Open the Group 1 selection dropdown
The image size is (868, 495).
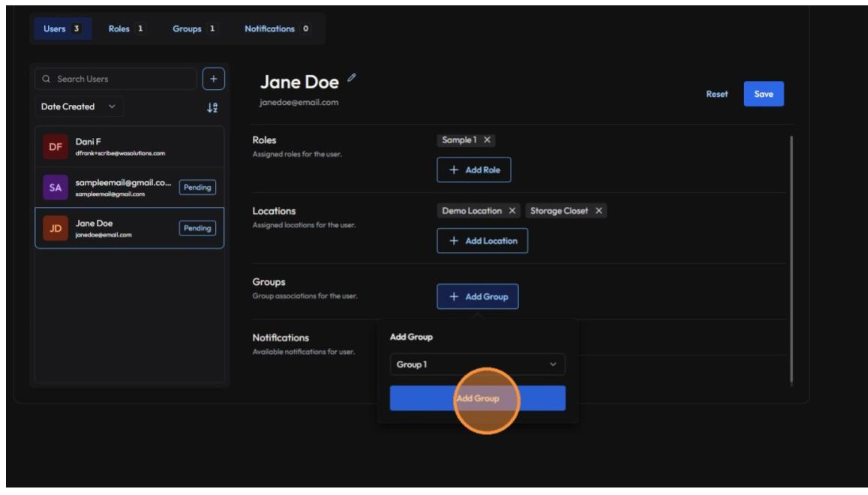click(477, 364)
